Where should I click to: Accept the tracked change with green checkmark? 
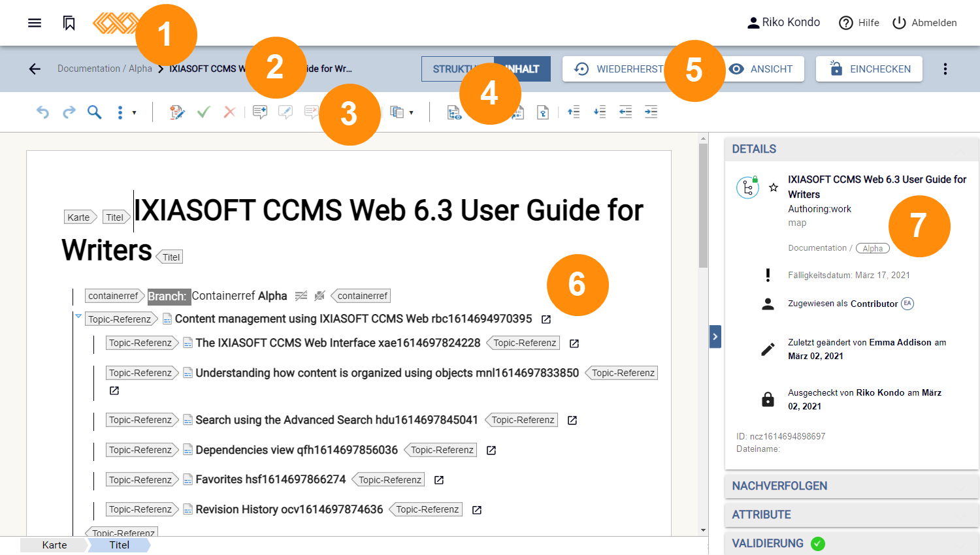click(203, 112)
